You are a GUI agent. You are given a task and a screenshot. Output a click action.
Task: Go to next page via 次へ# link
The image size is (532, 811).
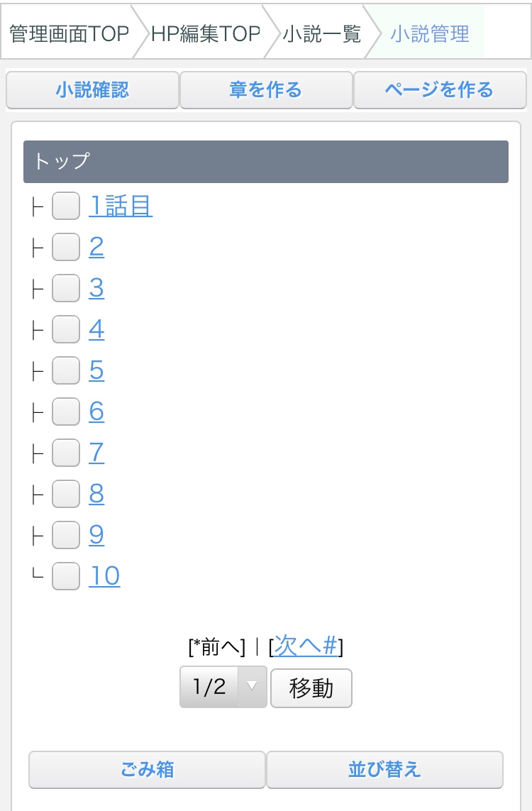(305, 646)
